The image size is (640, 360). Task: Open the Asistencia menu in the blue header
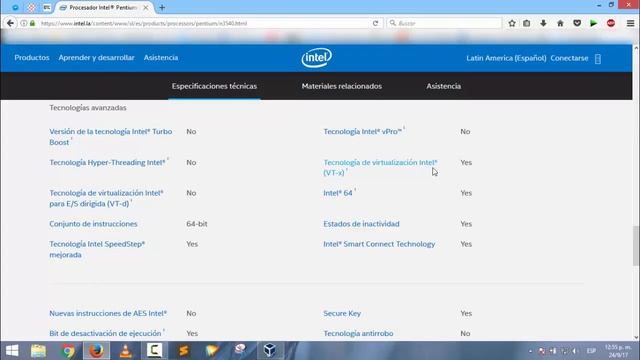tap(161, 58)
